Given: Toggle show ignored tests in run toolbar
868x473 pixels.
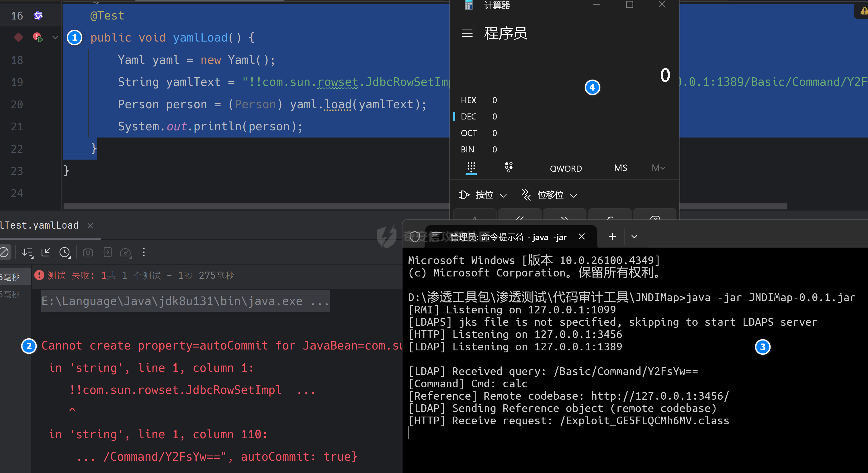Looking at the screenshot, I should tap(4, 252).
